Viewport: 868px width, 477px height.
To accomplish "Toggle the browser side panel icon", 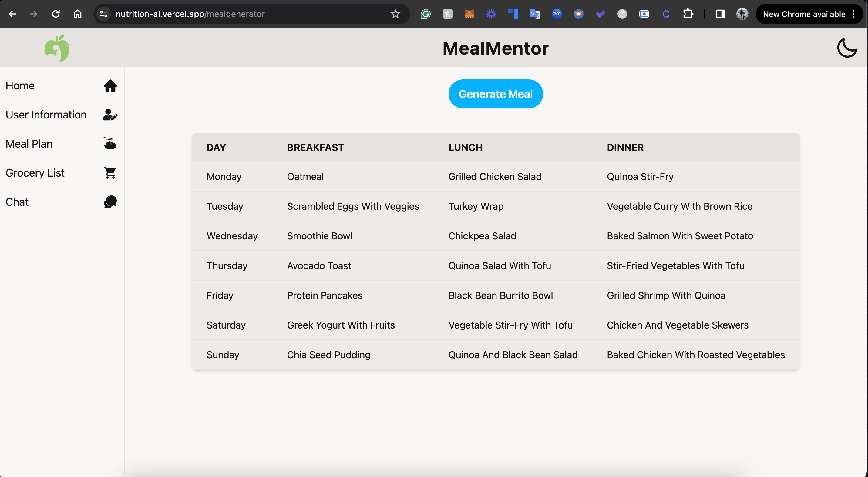I will click(x=720, y=14).
